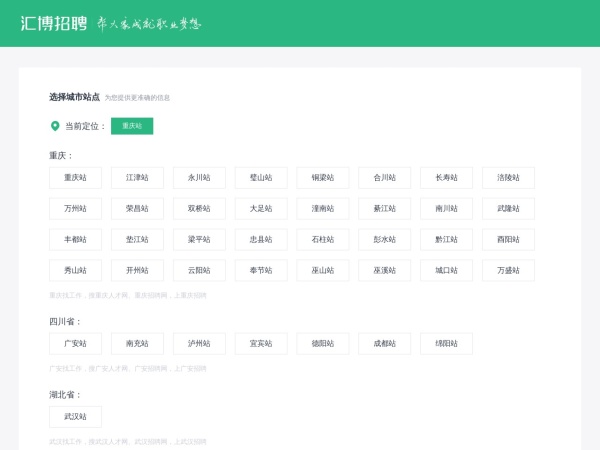Select 酉阳站 station

pos(508,240)
